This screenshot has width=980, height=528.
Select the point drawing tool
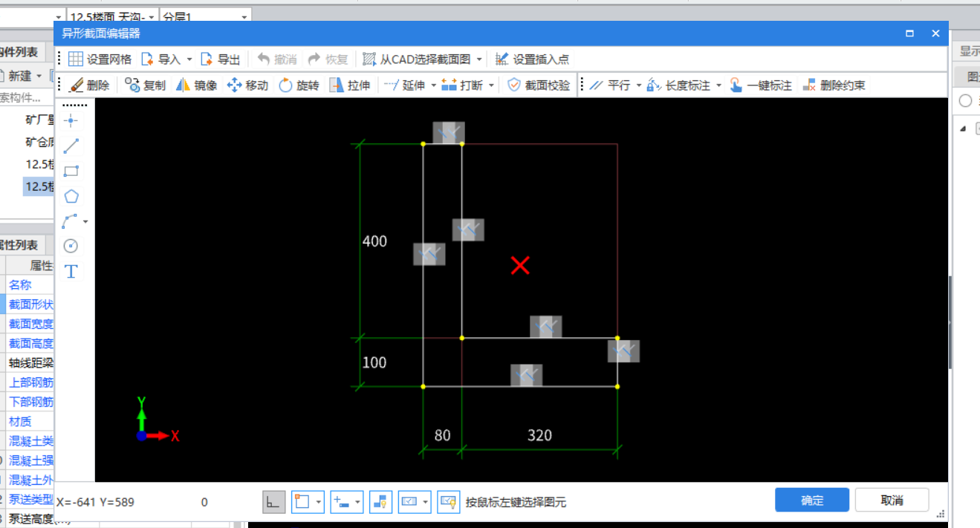point(71,120)
